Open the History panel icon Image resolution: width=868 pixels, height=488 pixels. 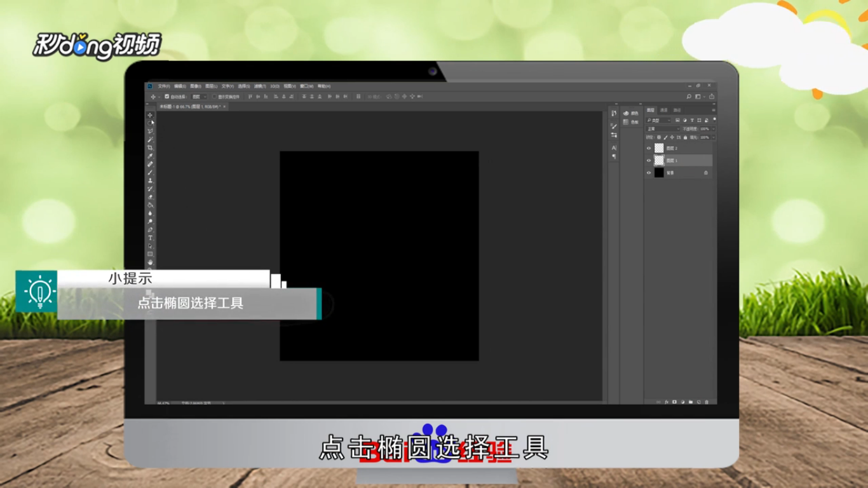614,113
